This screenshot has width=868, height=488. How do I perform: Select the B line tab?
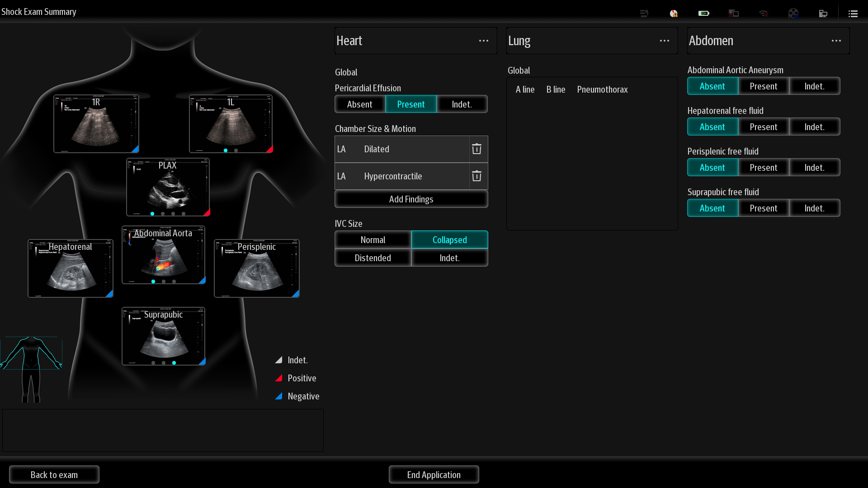[556, 89]
